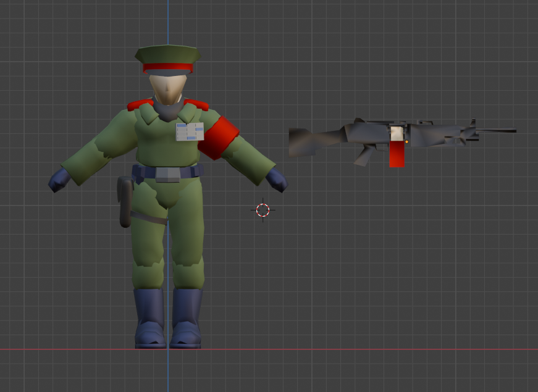Click the orange origin dot on the gun
Screen dimensions: 538x392
click(407, 141)
